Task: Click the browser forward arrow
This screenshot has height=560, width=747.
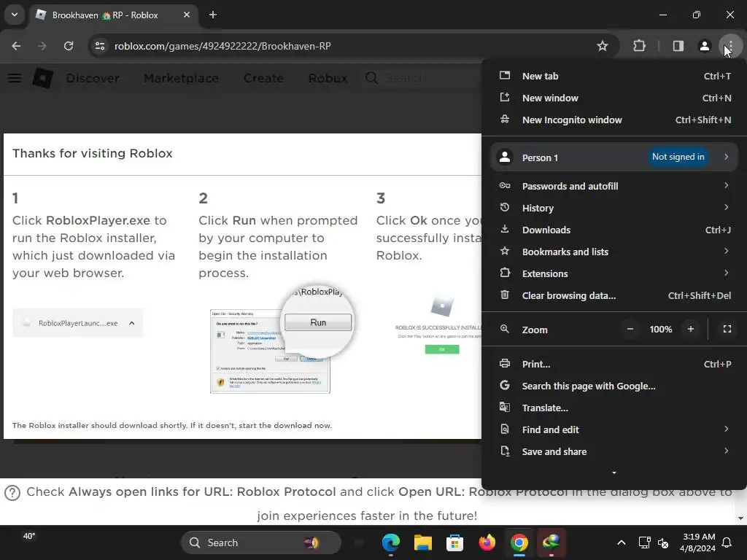Action: tap(42, 46)
